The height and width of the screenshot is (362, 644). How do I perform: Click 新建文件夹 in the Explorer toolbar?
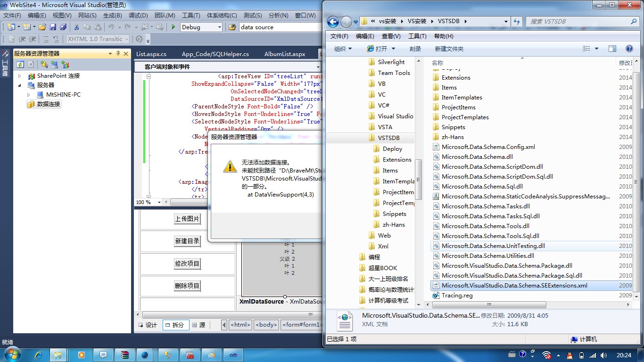click(449, 49)
